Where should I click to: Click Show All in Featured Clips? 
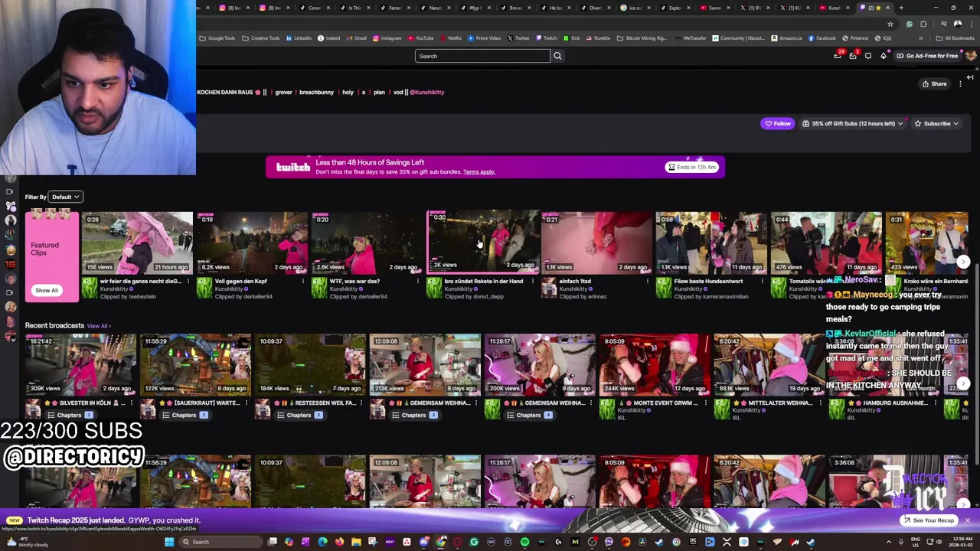(46, 290)
